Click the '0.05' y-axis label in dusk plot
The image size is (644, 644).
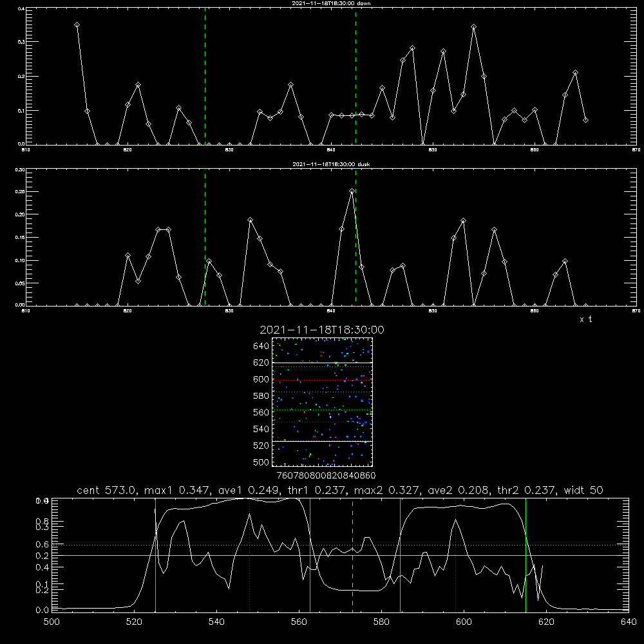pyautogui.click(x=20, y=283)
